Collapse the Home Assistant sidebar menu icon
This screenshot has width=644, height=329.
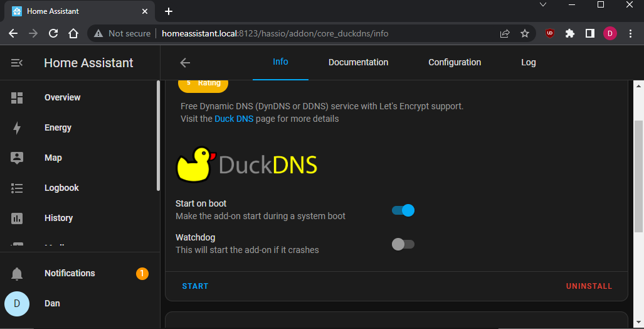coord(17,63)
